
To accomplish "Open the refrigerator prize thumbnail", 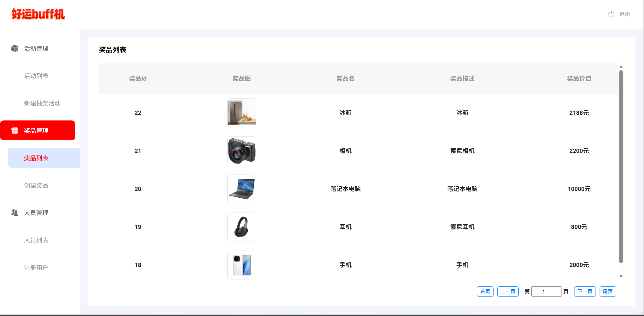I will click(x=242, y=113).
